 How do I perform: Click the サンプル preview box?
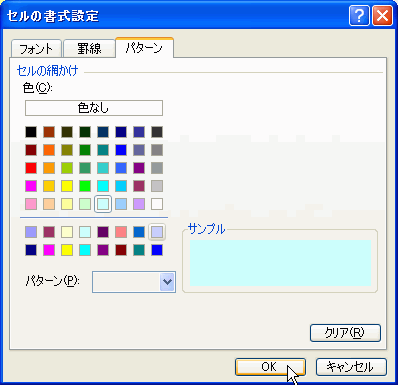pyautogui.click(x=280, y=263)
